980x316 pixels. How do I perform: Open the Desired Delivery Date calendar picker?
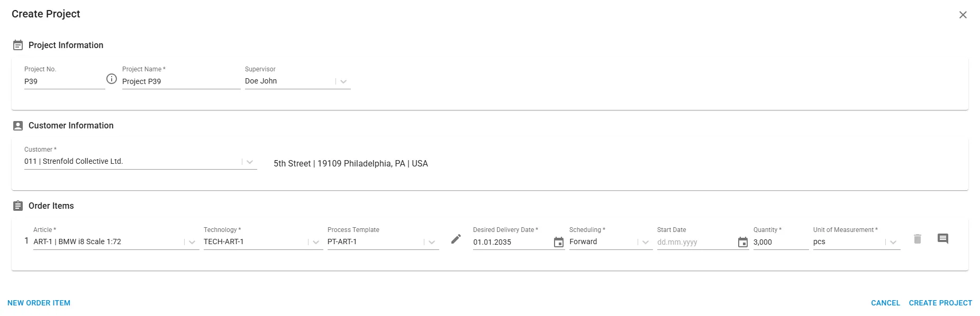click(x=559, y=242)
